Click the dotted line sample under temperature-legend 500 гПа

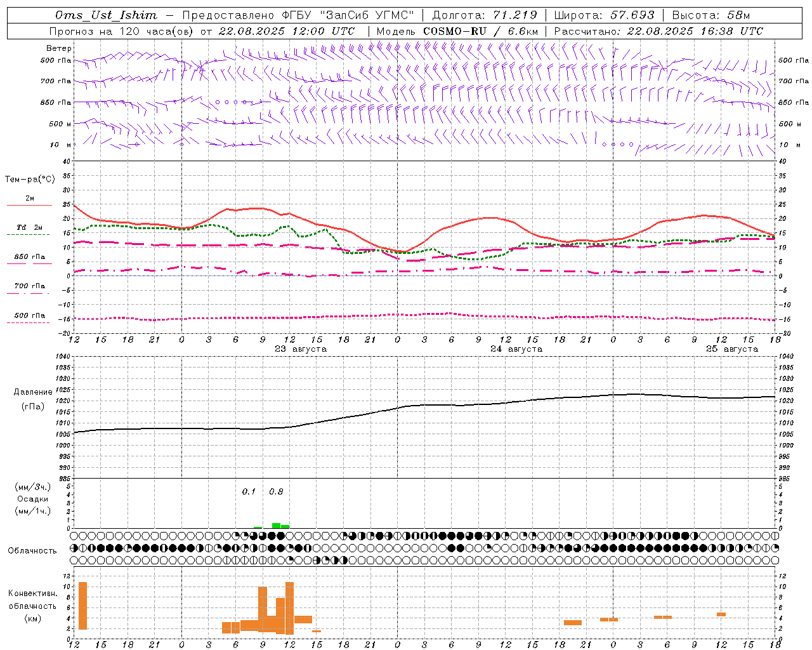(28, 322)
